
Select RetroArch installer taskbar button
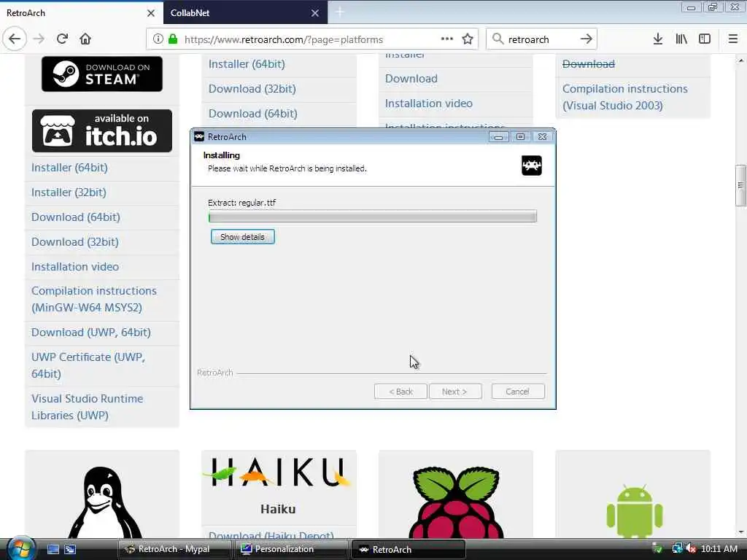click(408, 549)
